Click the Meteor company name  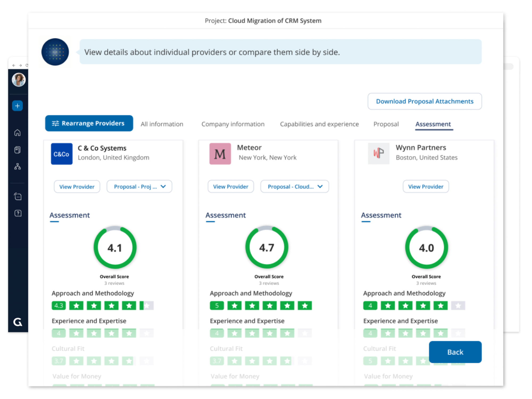[x=249, y=147]
